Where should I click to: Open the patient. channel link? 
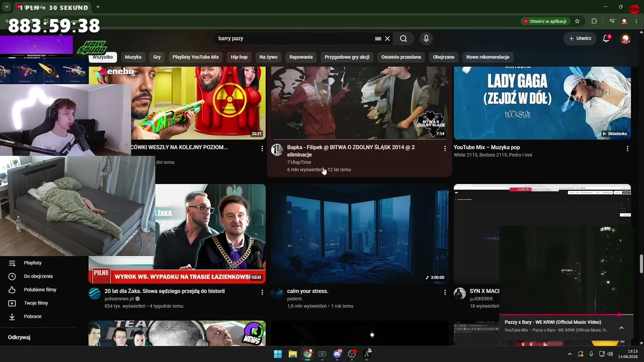point(295,299)
